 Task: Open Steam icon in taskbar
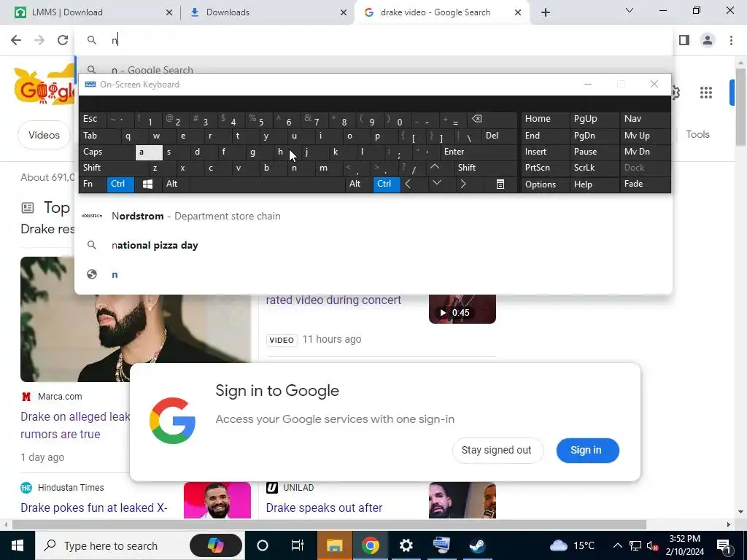[x=477, y=545]
